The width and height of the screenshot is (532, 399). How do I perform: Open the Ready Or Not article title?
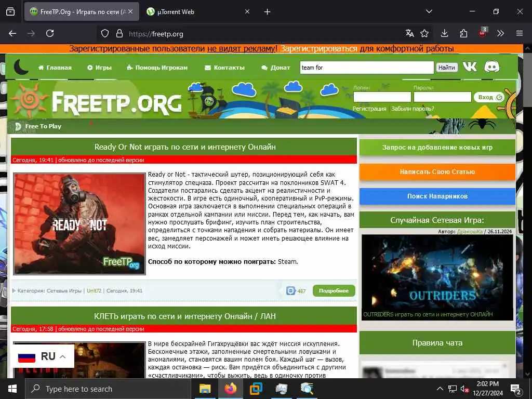pyautogui.click(x=185, y=147)
